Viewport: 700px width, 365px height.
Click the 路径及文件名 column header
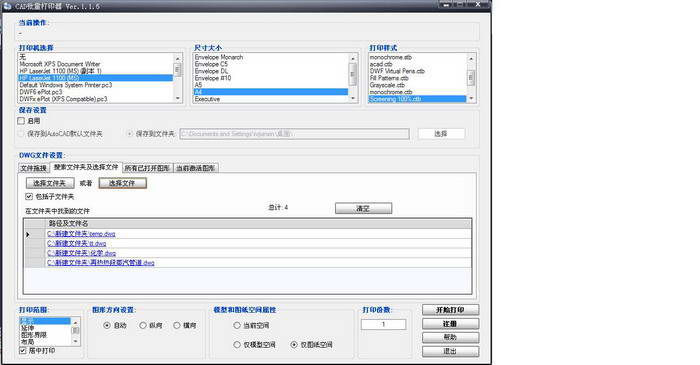[258, 223]
